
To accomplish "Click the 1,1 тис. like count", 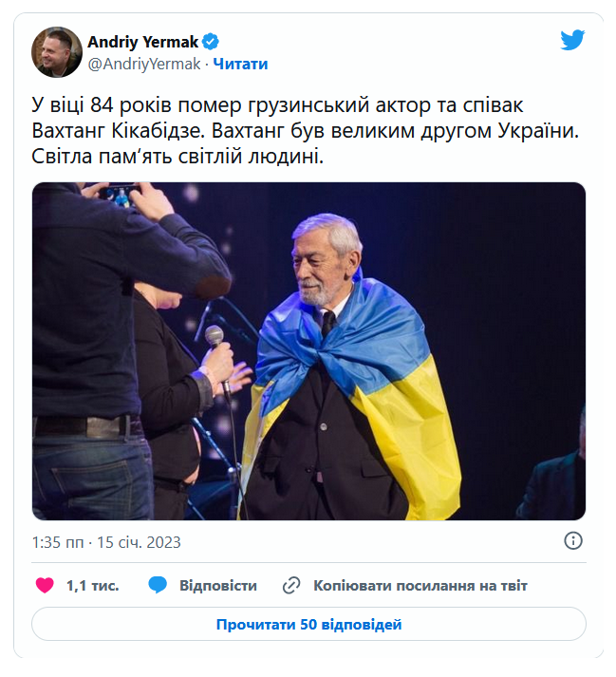I will (92, 586).
